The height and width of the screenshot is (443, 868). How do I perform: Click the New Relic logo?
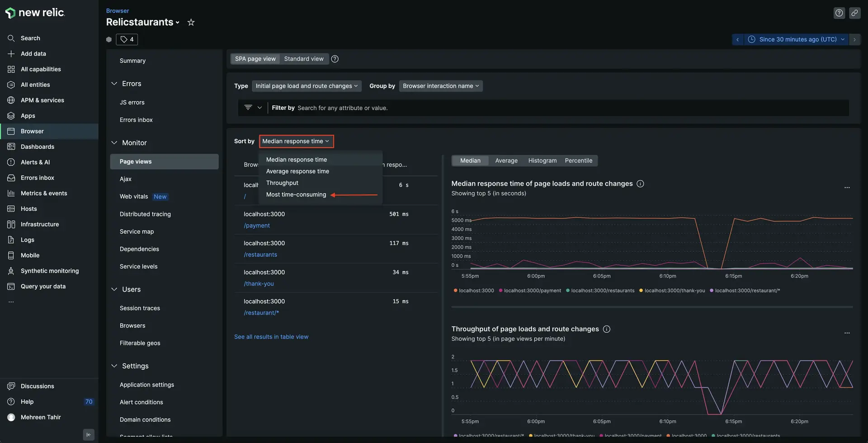35,13
